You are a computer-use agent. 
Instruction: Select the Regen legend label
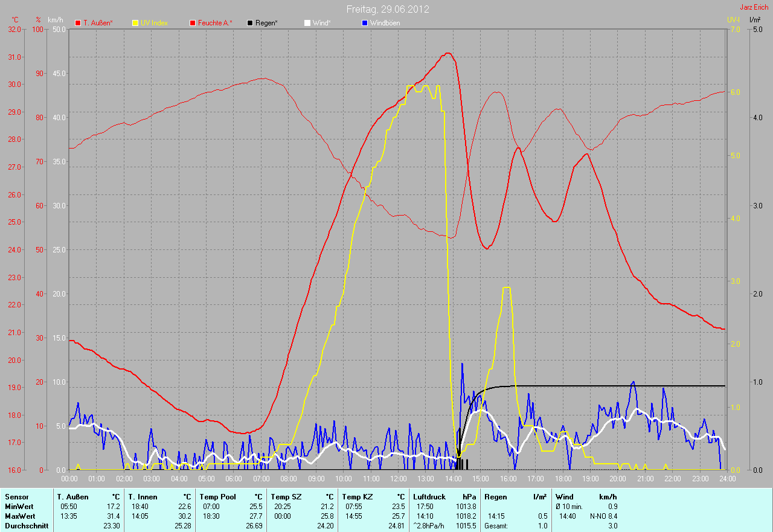point(266,23)
